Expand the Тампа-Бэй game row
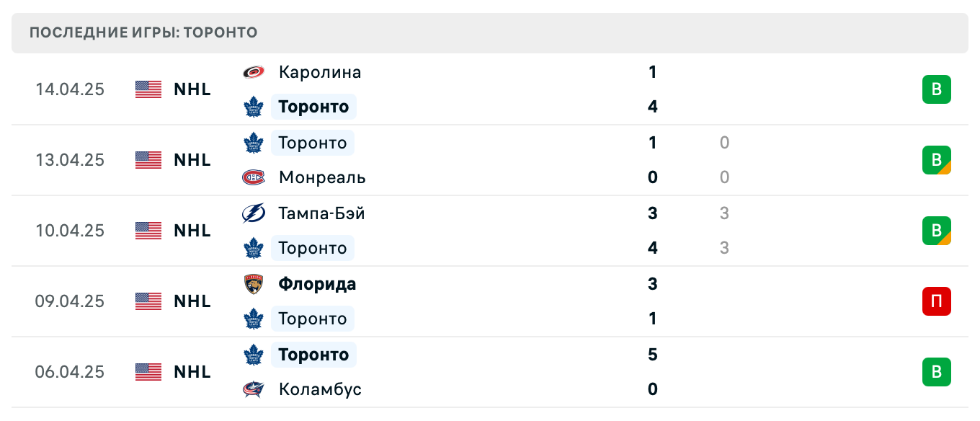 pos(490,231)
